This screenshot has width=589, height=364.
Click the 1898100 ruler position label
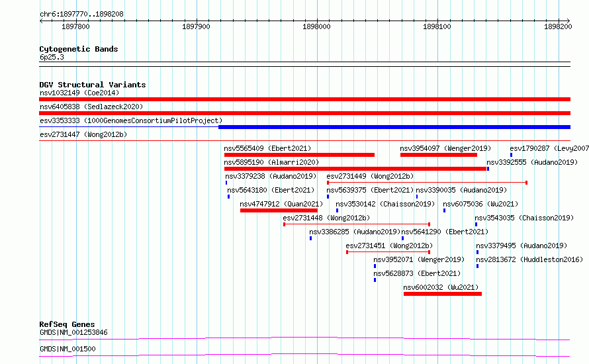pyautogui.click(x=437, y=26)
